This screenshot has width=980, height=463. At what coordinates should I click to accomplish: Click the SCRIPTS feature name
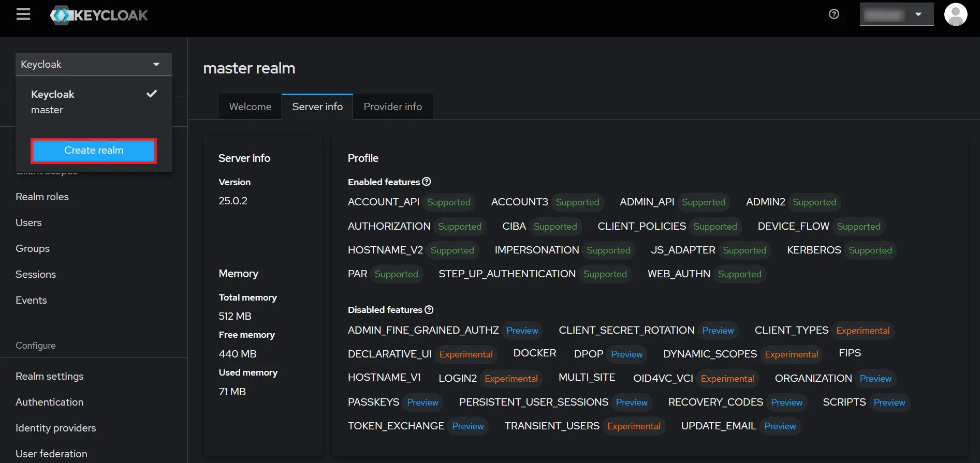(844, 402)
